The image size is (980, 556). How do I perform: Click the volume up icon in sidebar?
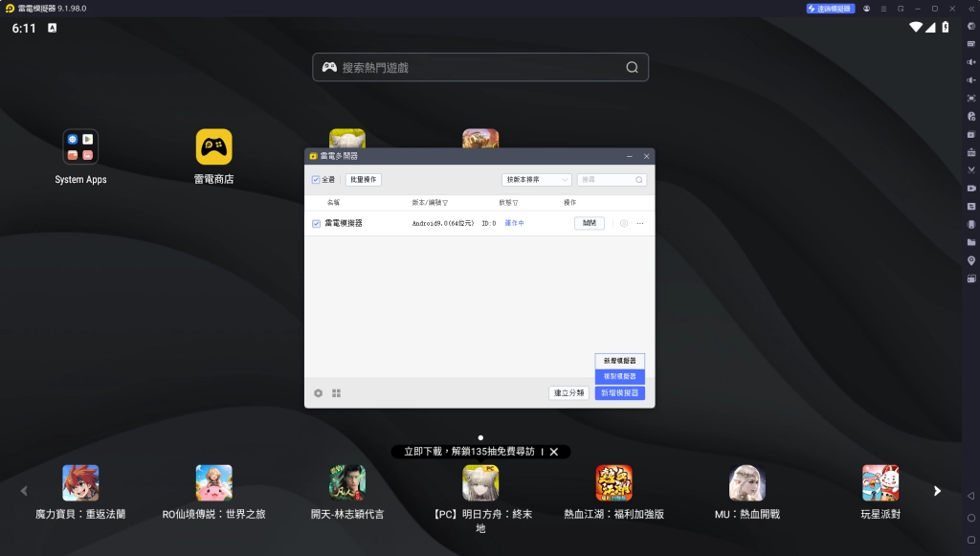click(x=971, y=61)
